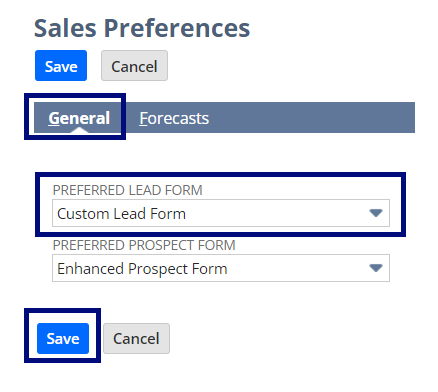Click the PREFERRED PROSPECT FORM label
Image resolution: width=438 pixels, height=392 pixels.
pyautogui.click(x=144, y=245)
